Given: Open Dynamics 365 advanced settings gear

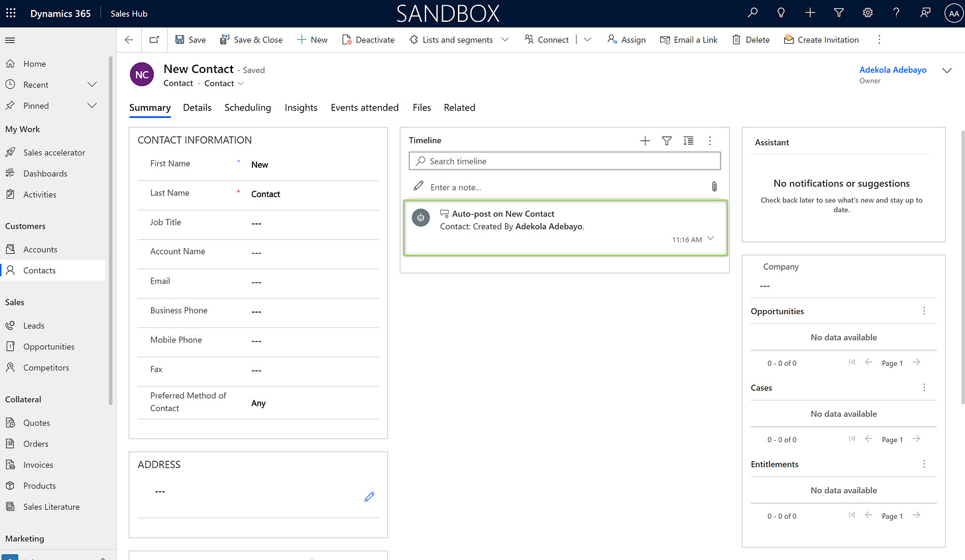Looking at the screenshot, I should tap(868, 13).
